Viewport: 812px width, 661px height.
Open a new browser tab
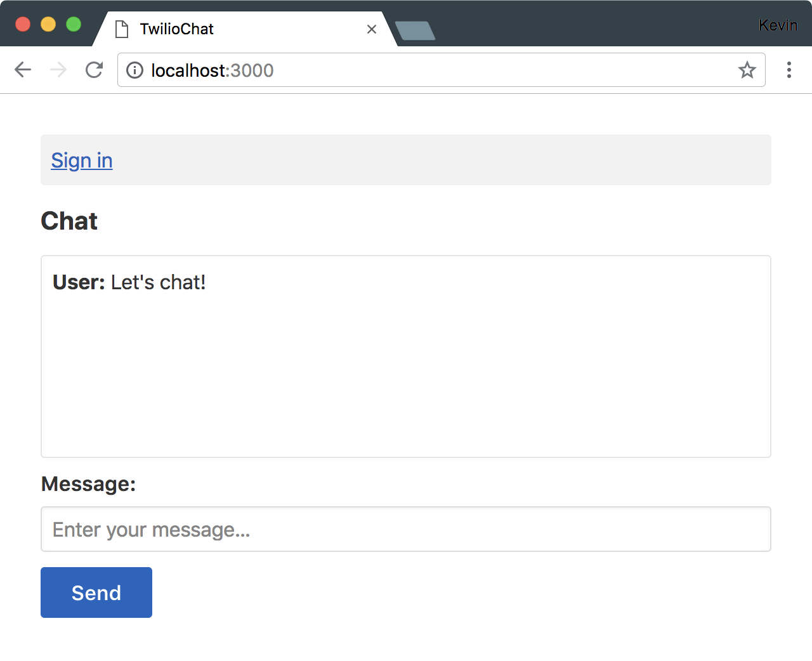point(415,30)
